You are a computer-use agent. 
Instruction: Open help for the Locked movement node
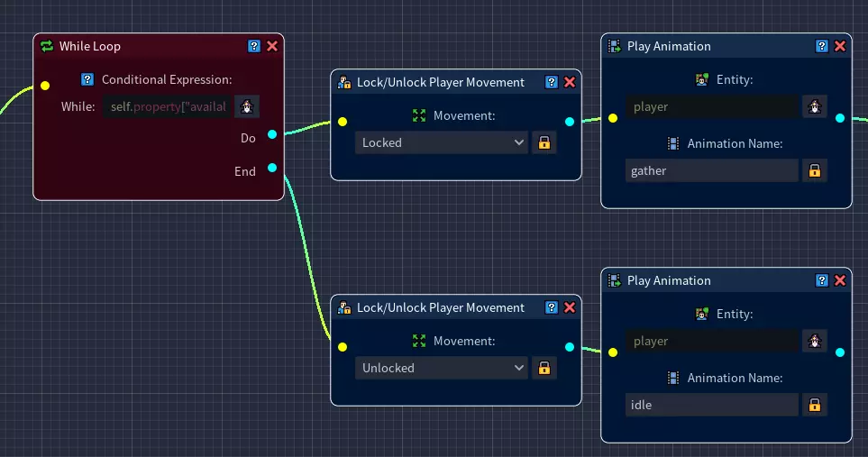click(552, 82)
